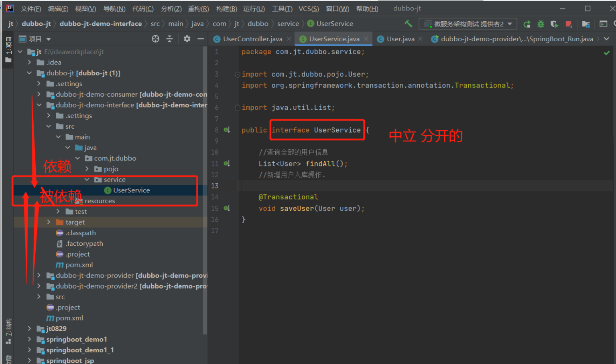Expand the springboot_demo1_1 module
The width and height of the screenshot is (616, 364).
[x=29, y=350]
